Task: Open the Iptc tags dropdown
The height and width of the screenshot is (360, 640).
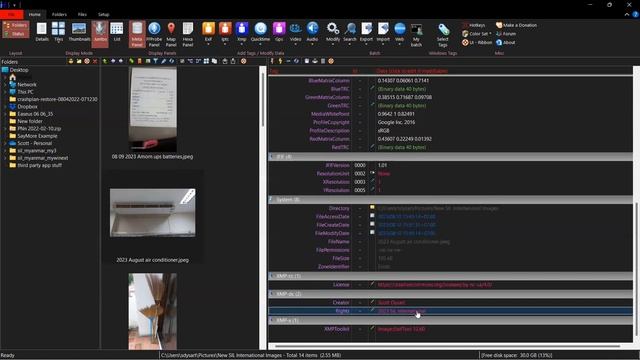Action: 225,33
